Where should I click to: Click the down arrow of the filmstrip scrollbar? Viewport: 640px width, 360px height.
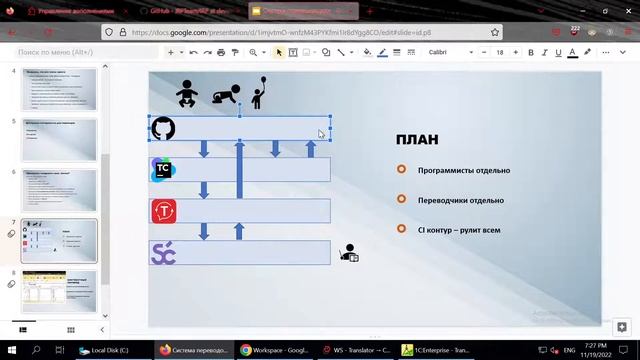click(x=105, y=316)
